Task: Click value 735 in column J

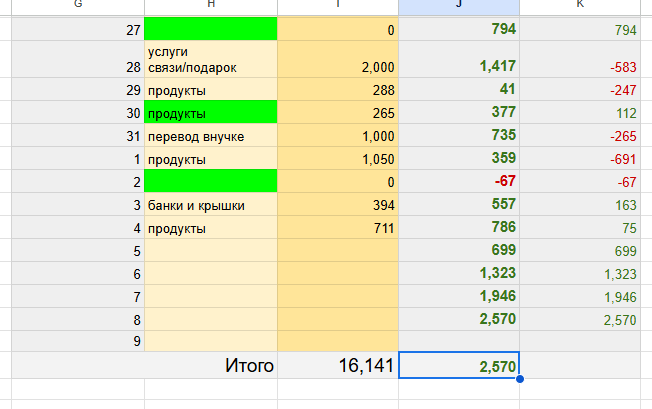Action: point(459,135)
